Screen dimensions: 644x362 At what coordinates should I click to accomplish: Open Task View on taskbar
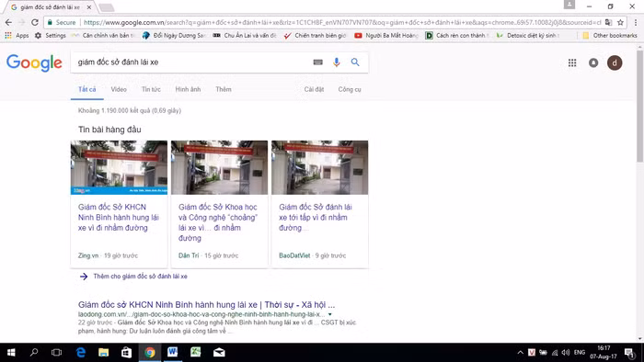tap(56, 353)
